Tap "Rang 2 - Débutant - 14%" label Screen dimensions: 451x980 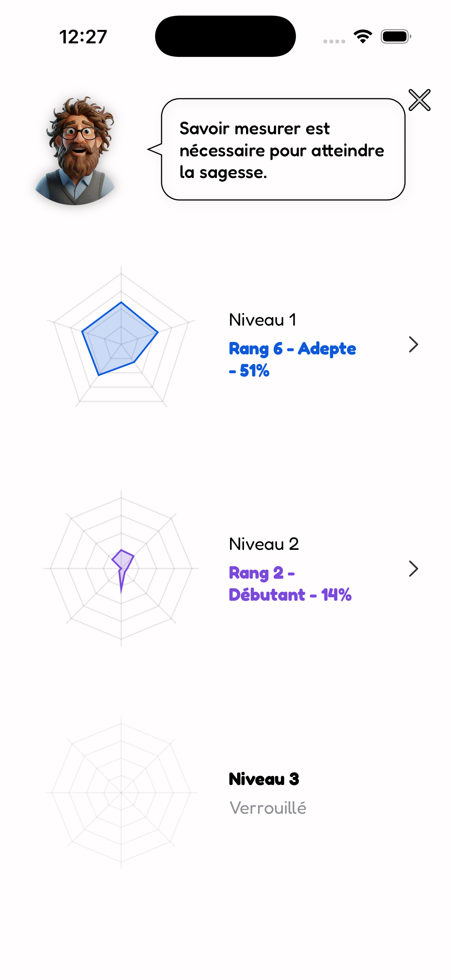point(289,583)
